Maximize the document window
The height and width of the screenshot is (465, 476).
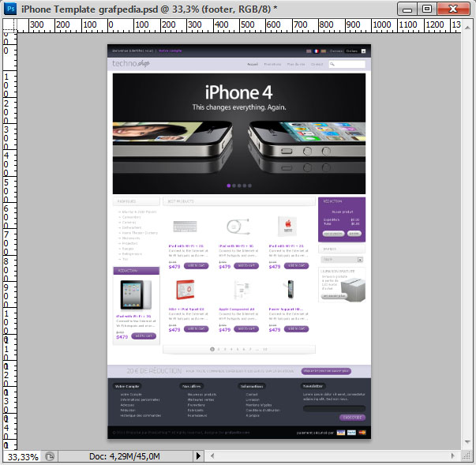(427, 9)
